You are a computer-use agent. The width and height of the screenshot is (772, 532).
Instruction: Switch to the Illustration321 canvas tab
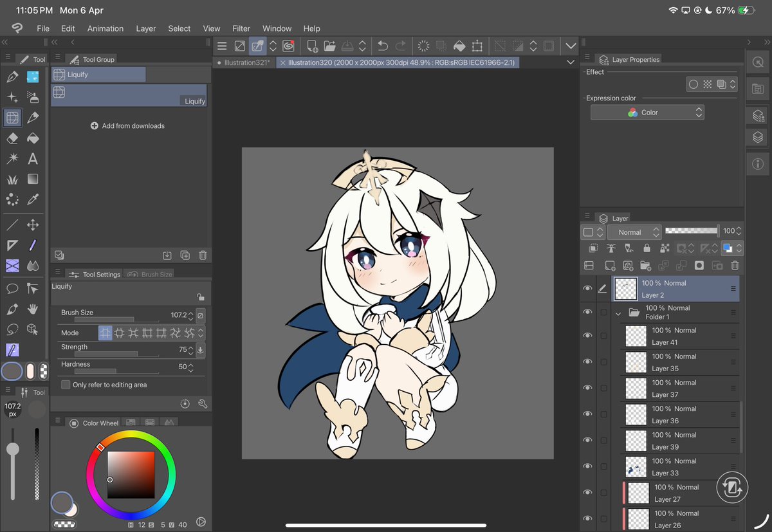pyautogui.click(x=244, y=62)
